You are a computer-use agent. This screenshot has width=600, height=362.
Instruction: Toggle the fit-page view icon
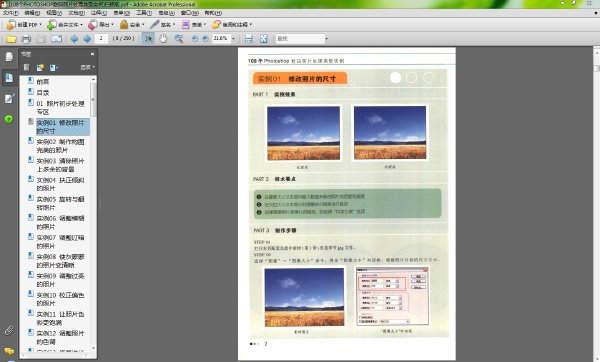[264, 39]
